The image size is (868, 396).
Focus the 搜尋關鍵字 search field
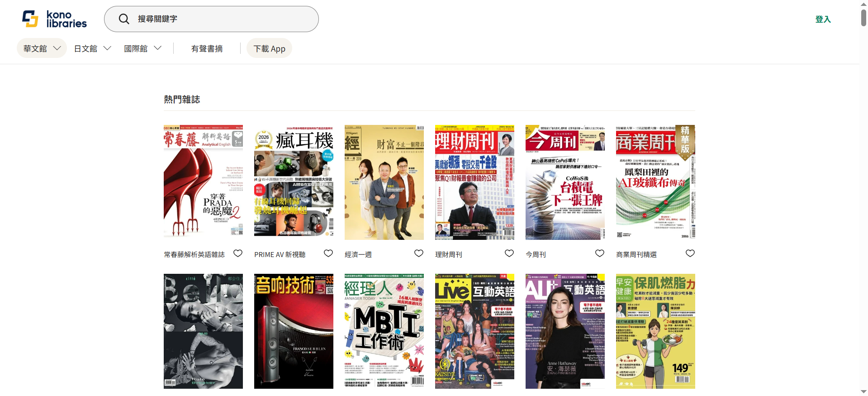[x=211, y=19]
